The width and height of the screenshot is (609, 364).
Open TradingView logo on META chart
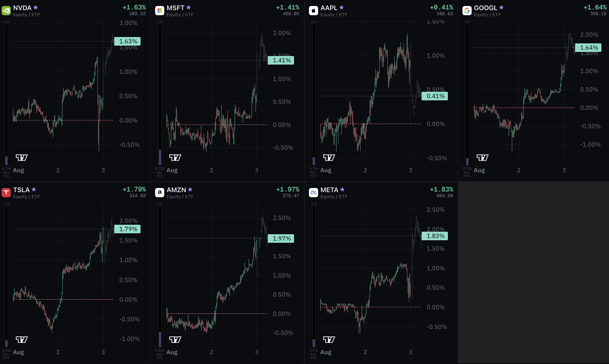(x=329, y=340)
